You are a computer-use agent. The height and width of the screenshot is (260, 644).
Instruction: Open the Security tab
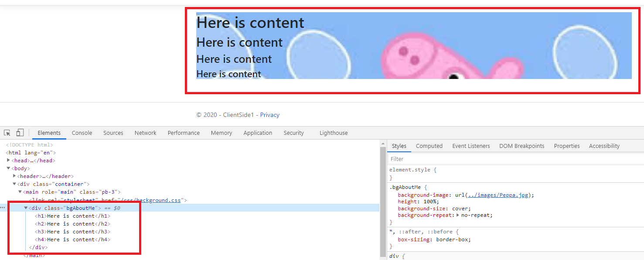pos(294,133)
